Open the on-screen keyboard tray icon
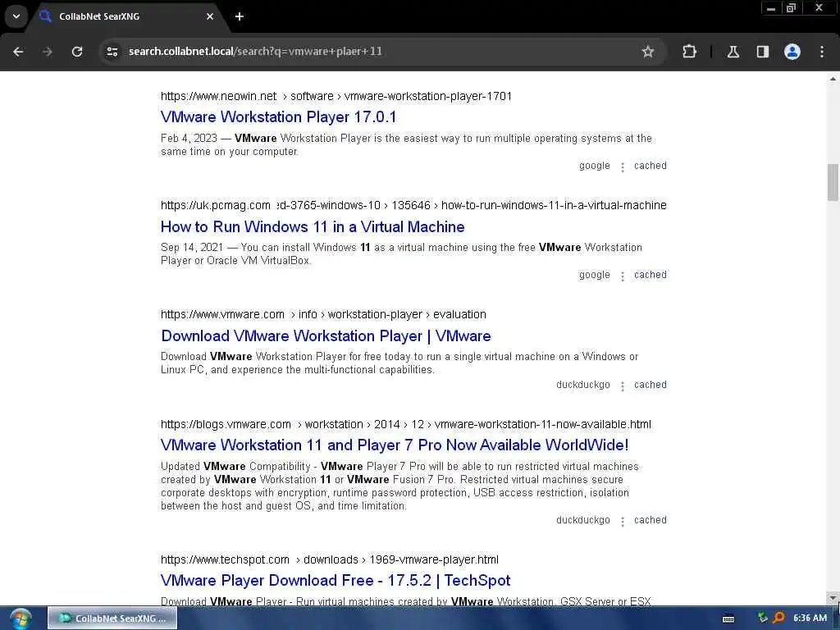Viewport: 840px width, 630px height. pos(728,619)
